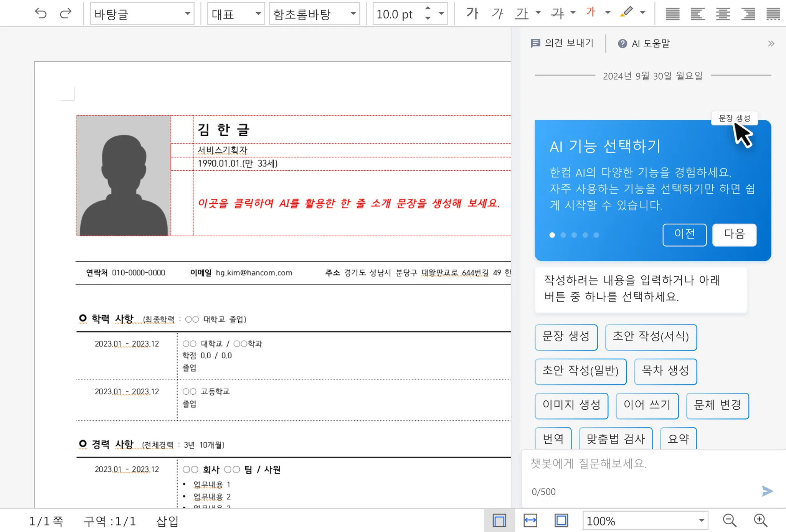Open the red font color picker arrow
The width and height of the screenshot is (786, 532).
tap(608, 13)
